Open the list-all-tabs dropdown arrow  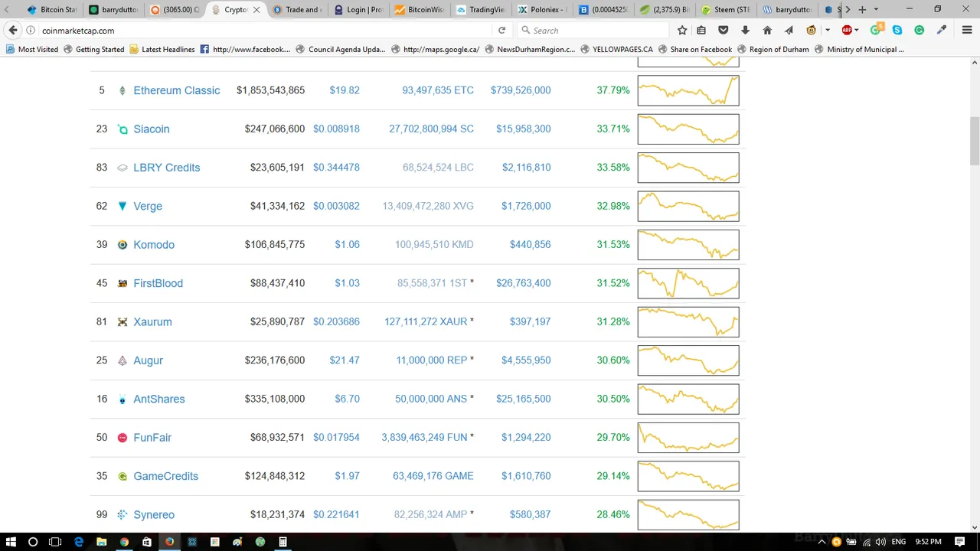coord(876,10)
